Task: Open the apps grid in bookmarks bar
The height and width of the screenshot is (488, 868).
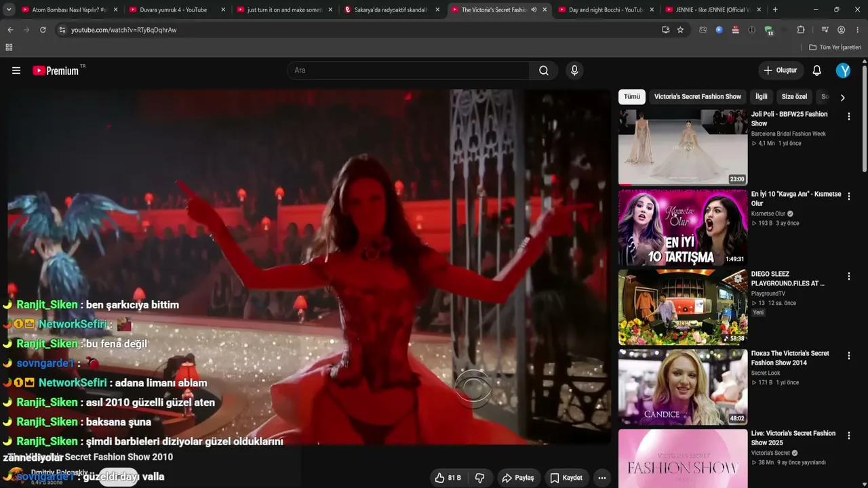Action: pyautogui.click(x=9, y=47)
